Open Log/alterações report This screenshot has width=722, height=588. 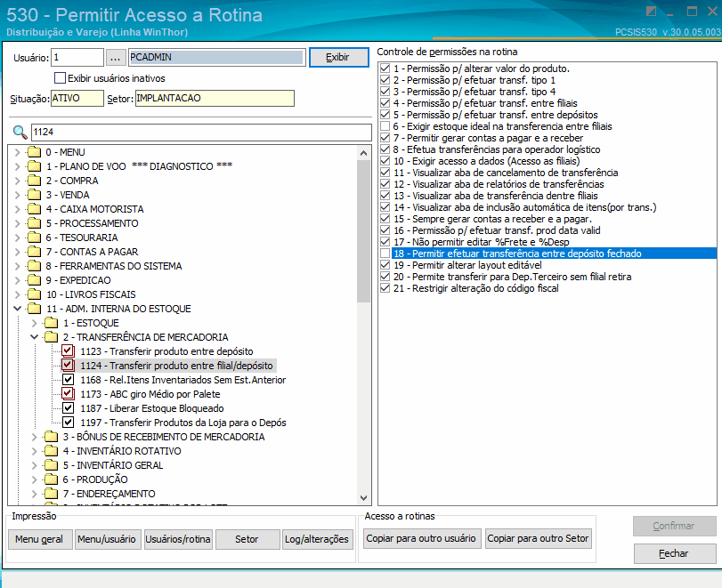(317, 539)
